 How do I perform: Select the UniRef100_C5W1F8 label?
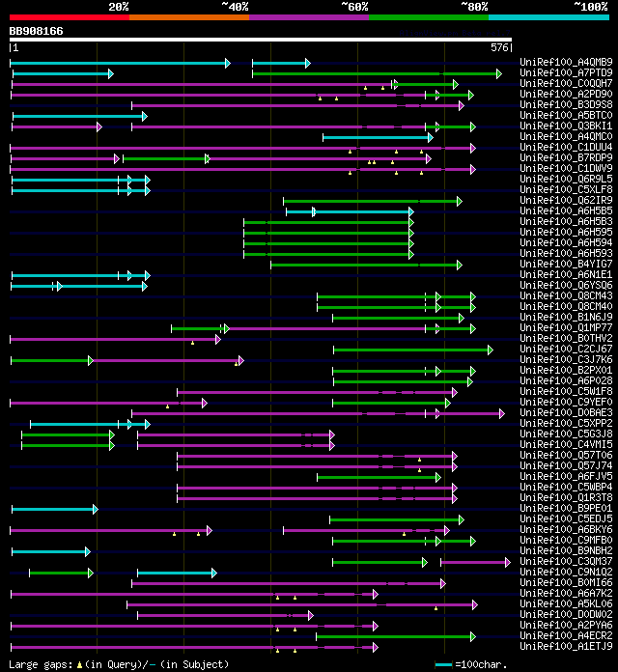[566, 391]
